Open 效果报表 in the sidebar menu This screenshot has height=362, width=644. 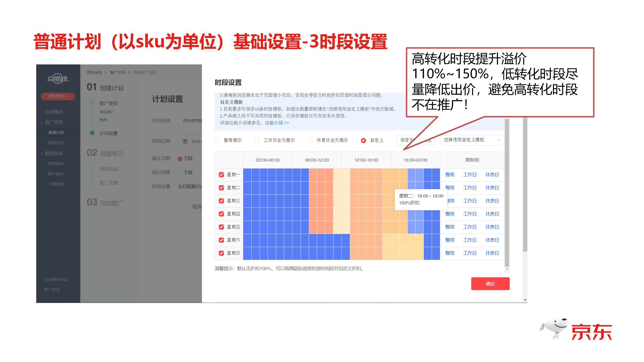point(56,164)
